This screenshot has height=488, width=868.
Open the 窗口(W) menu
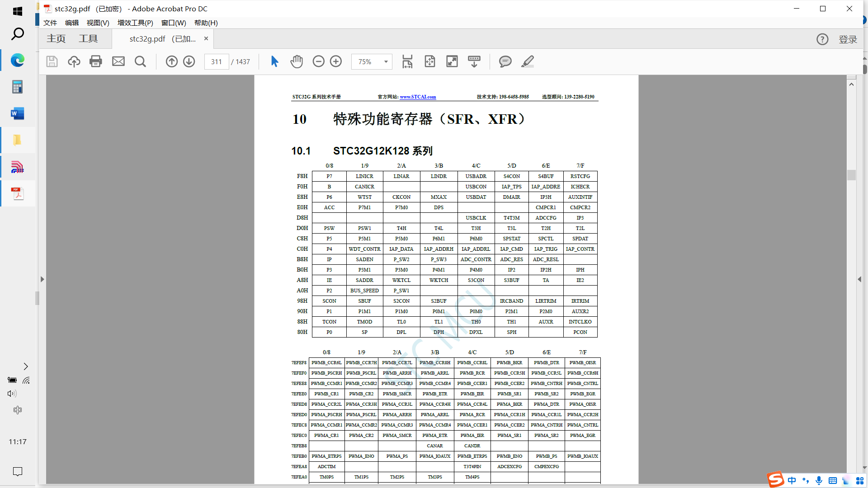[x=174, y=23]
